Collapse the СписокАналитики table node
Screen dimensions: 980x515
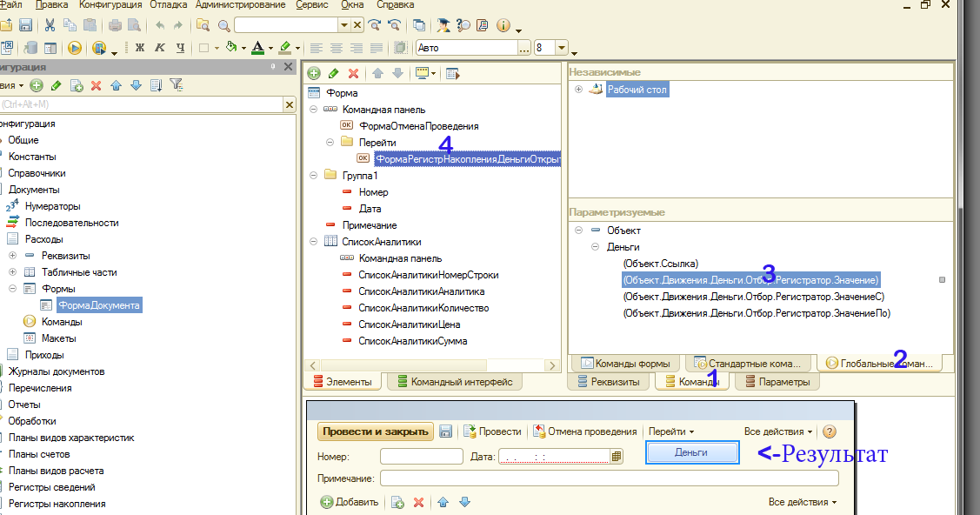tap(314, 242)
